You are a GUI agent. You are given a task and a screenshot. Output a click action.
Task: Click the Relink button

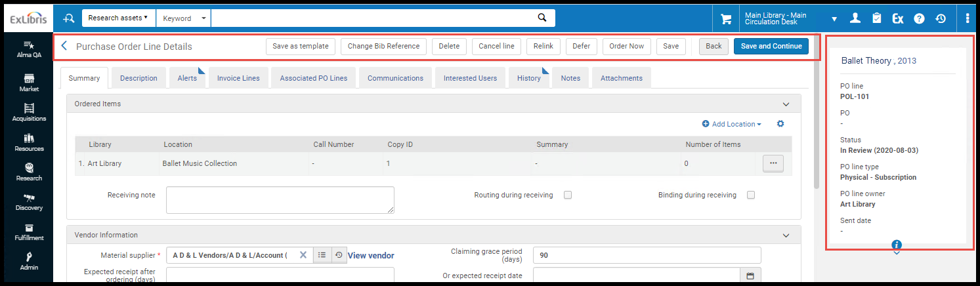click(x=543, y=46)
